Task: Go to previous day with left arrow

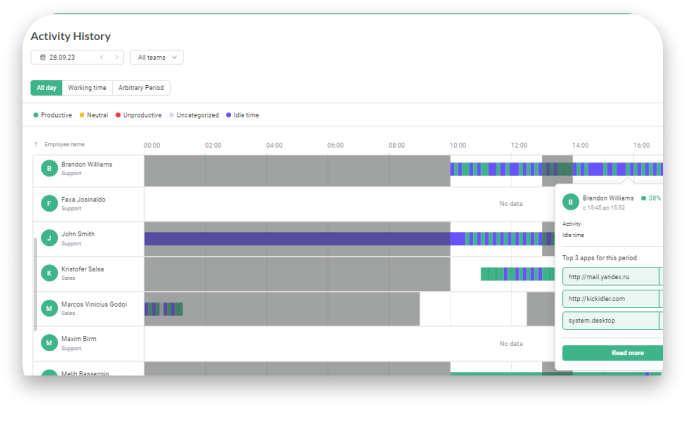Action: [101, 58]
